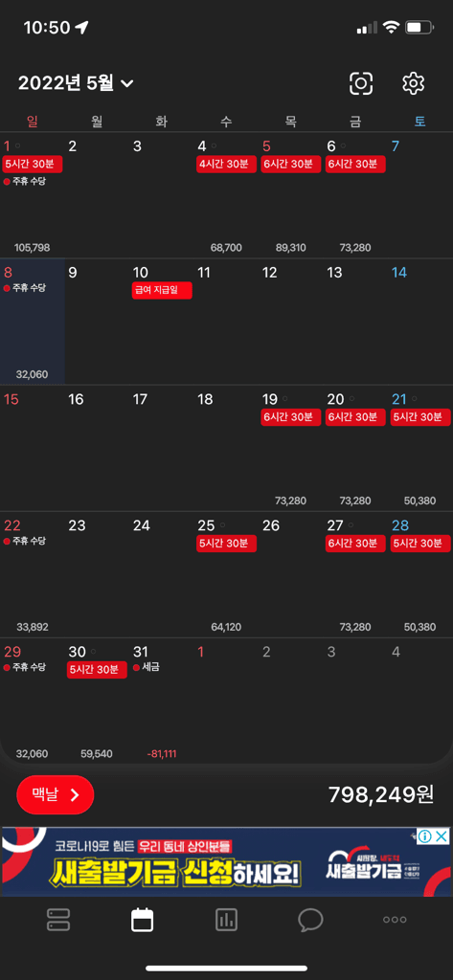Select the calendar tab icon

coord(142,920)
